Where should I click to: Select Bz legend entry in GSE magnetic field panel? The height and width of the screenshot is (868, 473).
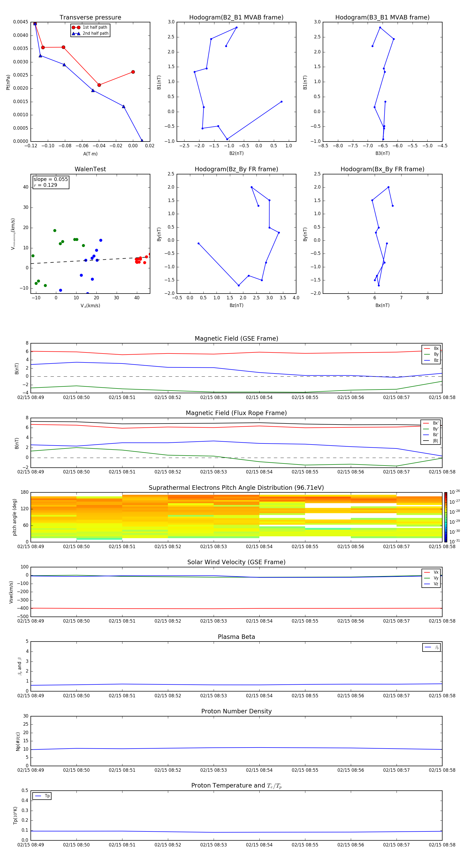pyautogui.click(x=431, y=360)
